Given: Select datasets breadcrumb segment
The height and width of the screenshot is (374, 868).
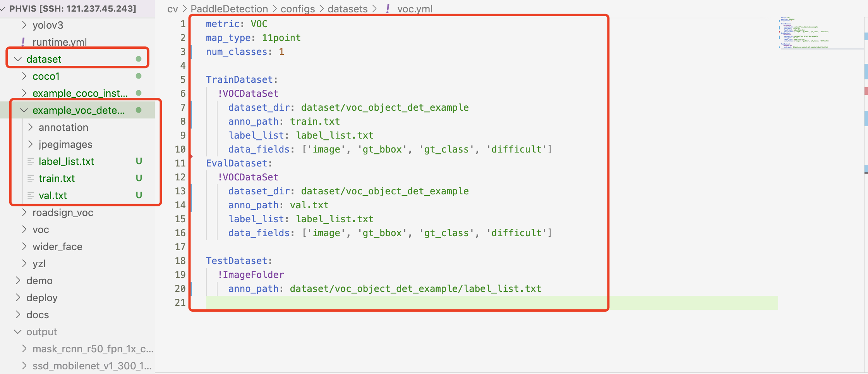Looking at the screenshot, I should [347, 9].
